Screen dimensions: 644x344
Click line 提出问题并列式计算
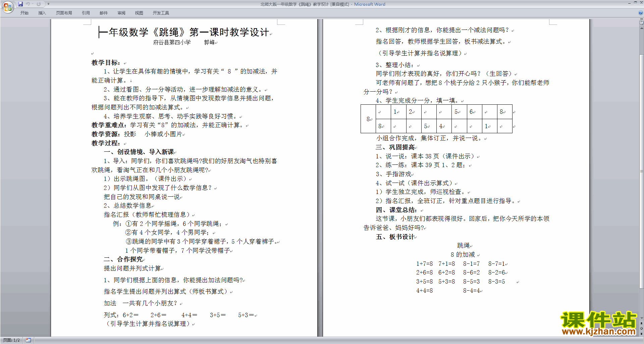[x=132, y=268]
